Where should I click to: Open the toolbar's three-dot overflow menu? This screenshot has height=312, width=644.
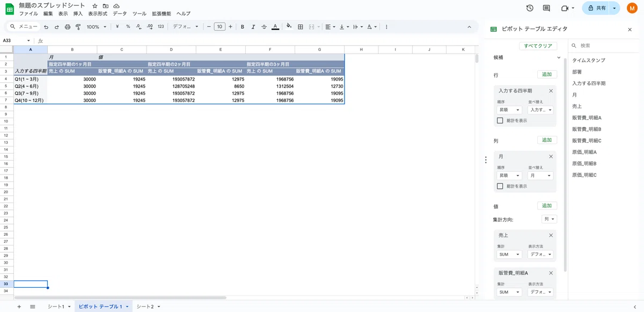(387, 26)
